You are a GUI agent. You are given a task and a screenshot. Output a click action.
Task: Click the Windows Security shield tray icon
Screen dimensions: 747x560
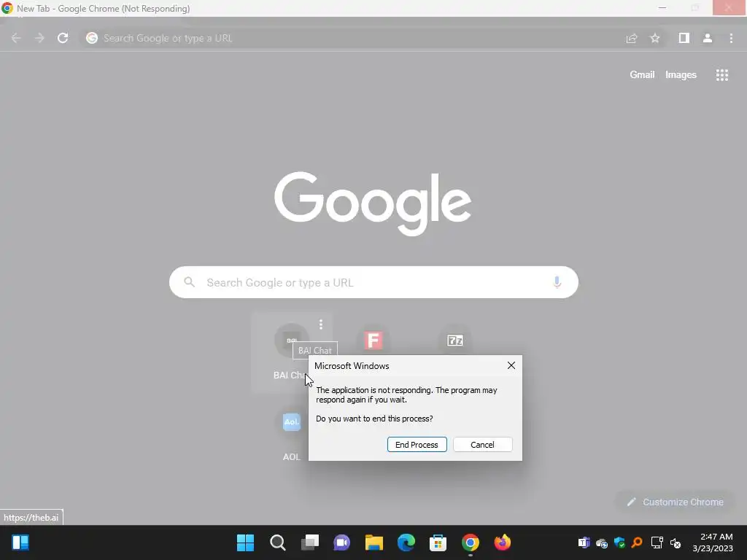pyautogui.click(x=619, y=542)
